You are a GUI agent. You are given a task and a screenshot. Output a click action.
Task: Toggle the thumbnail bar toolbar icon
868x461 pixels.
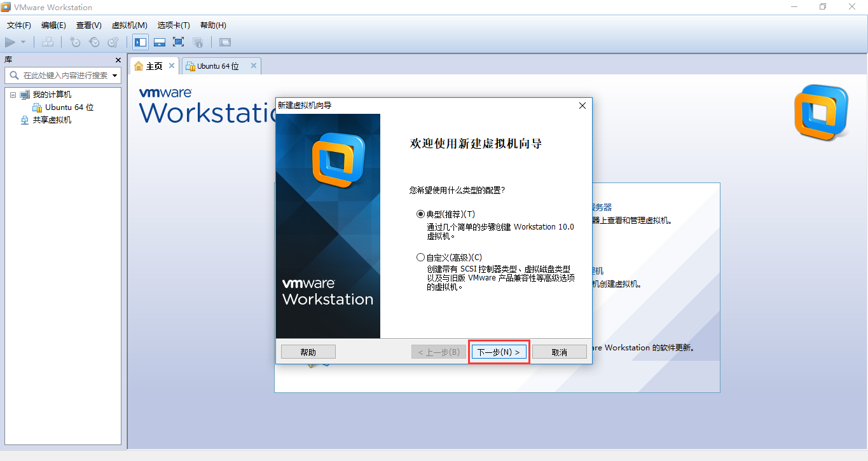coord(160,42)
